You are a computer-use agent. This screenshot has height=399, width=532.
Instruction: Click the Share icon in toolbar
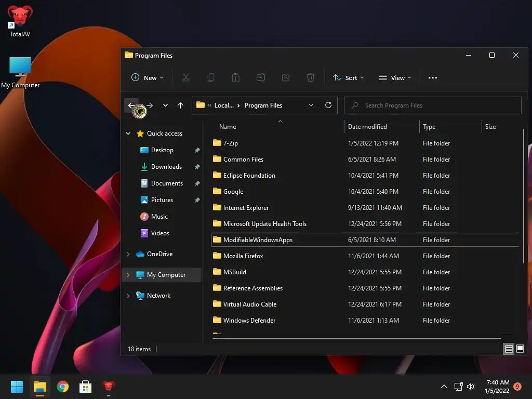(x=286, y=78)
